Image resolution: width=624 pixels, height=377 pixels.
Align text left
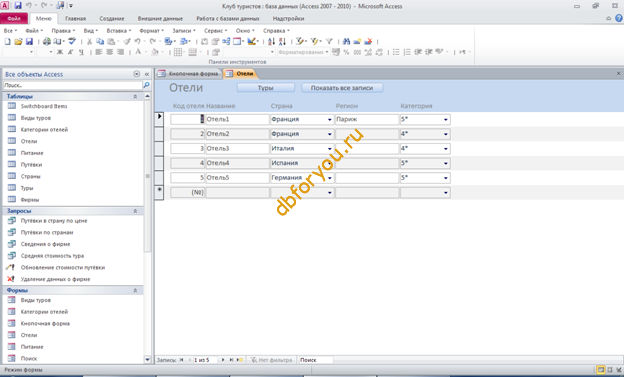[99, 52]
